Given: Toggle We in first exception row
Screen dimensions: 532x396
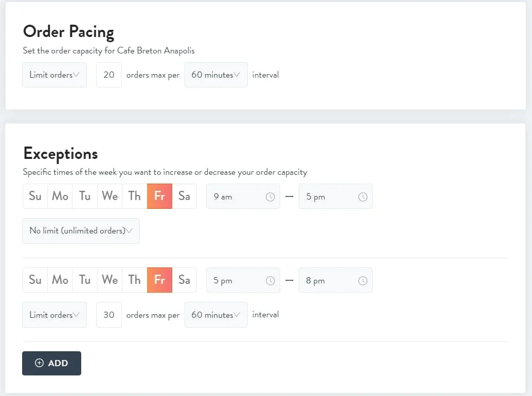Looking at the screenshot, I should (110, 196).
